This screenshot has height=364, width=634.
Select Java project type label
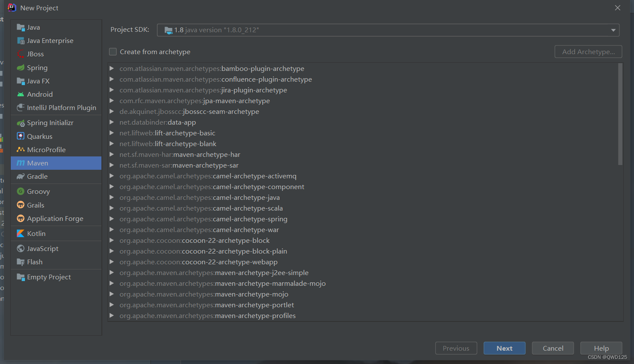[x=34, y=28]
